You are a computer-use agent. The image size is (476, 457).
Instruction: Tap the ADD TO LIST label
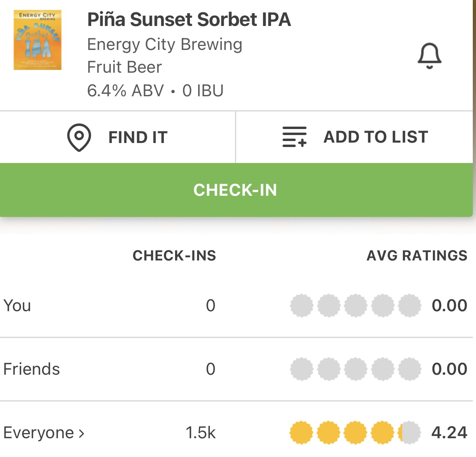(x=375, y=137)
